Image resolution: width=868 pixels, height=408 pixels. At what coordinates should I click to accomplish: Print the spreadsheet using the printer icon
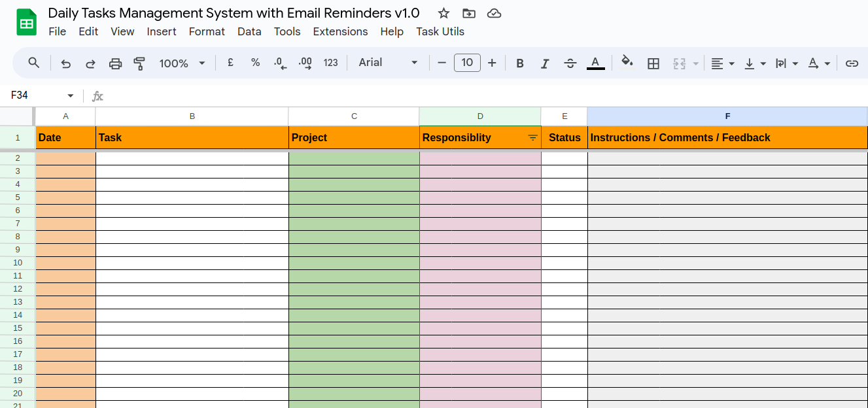tap(115, 63)
